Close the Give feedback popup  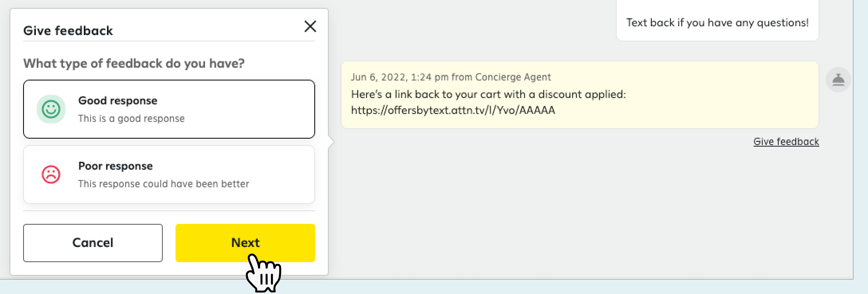coord(310,27)
